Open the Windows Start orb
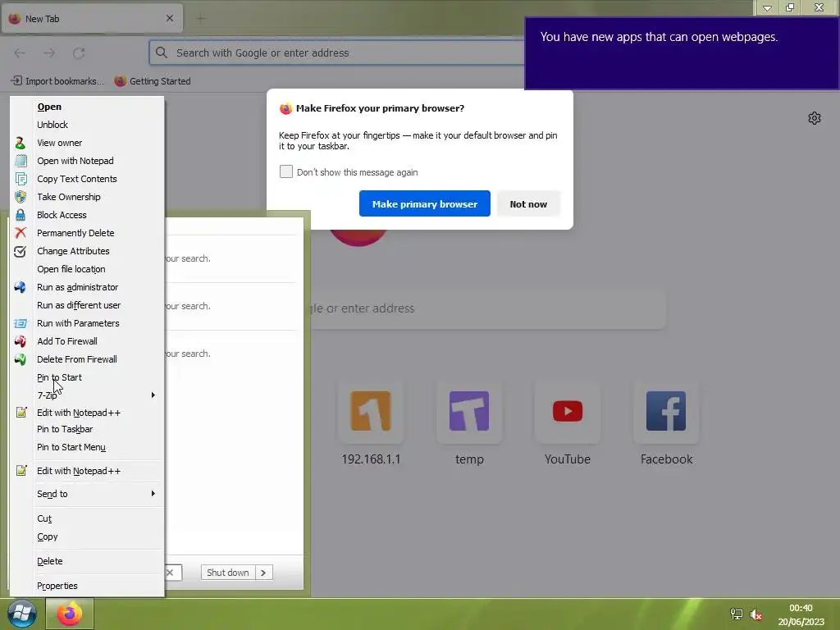Screen dimensions: 840x630 (x=22, y=614)
